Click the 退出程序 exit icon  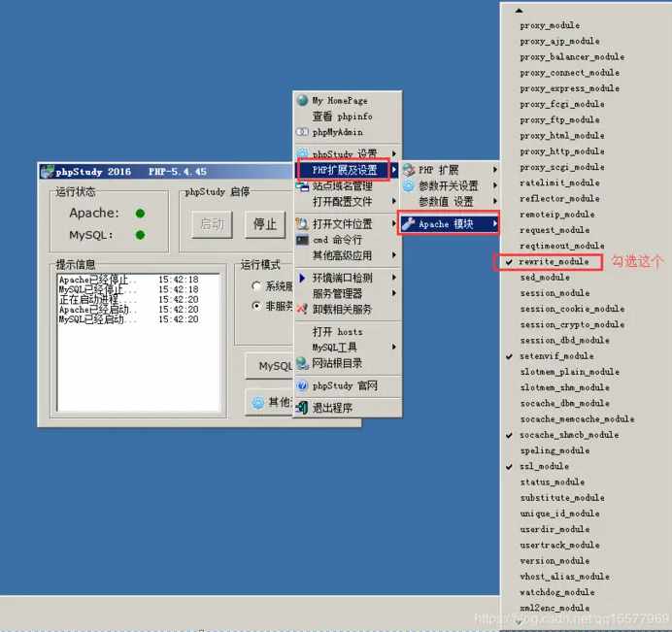[302, 408]
